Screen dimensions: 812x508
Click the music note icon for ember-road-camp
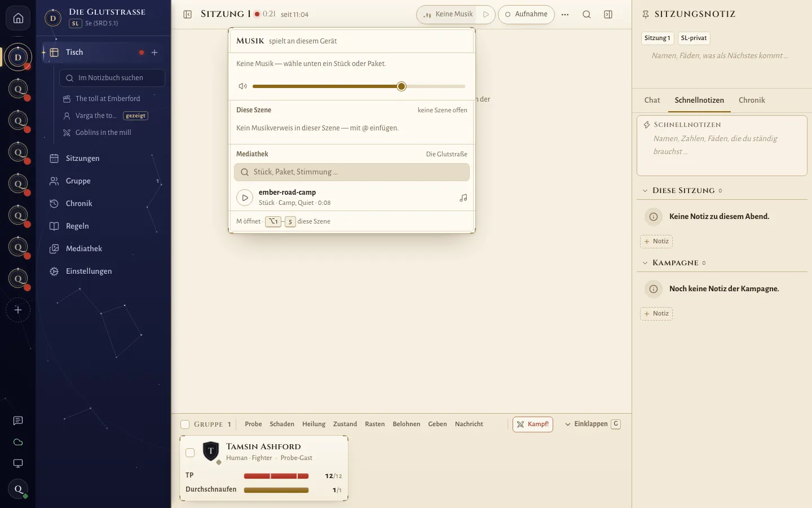coord(464,198)
